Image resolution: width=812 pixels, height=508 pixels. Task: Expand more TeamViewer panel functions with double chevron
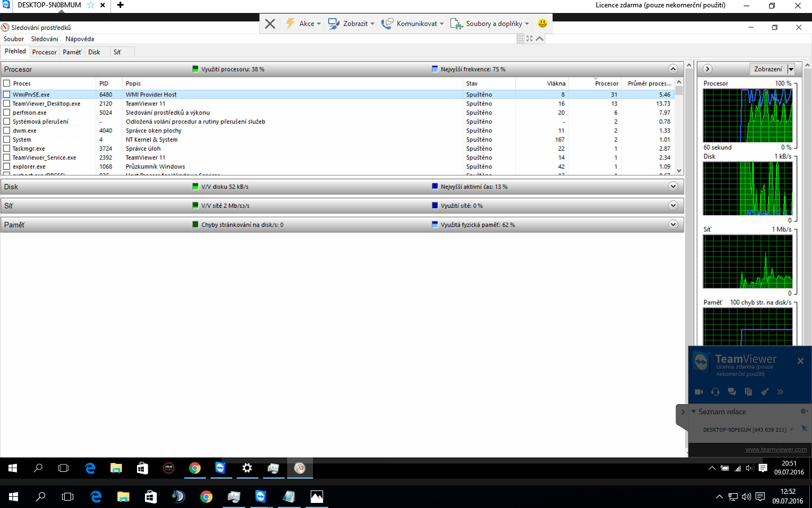[780, 392]
